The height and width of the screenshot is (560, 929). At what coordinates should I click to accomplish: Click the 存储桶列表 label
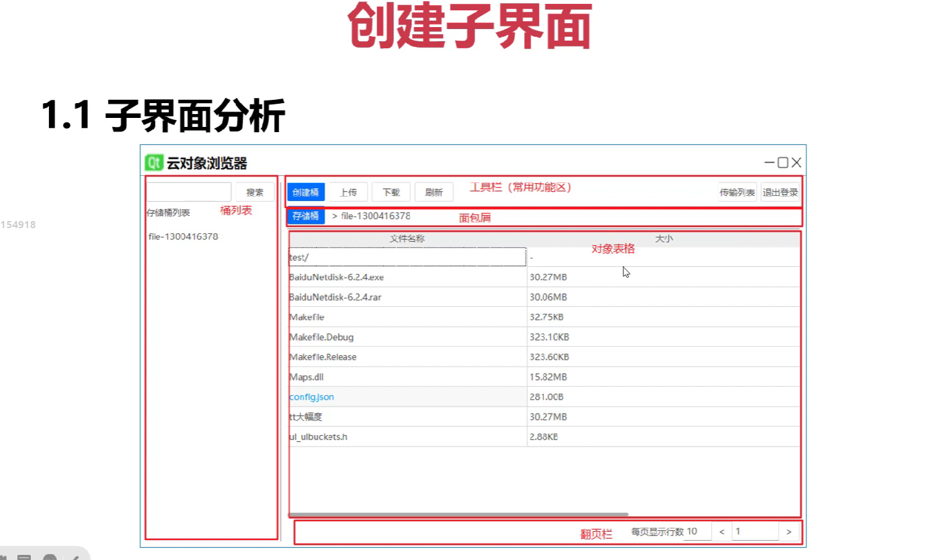point(168,213)
